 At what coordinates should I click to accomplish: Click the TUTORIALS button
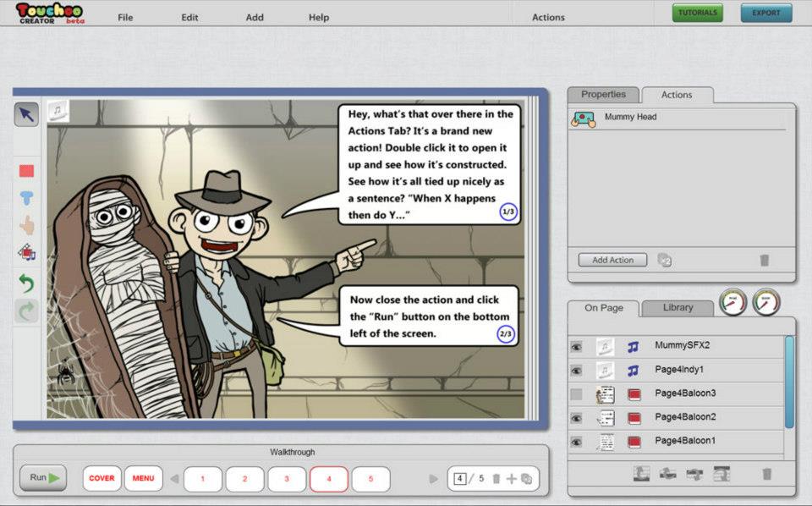click(x=698, y=13)
